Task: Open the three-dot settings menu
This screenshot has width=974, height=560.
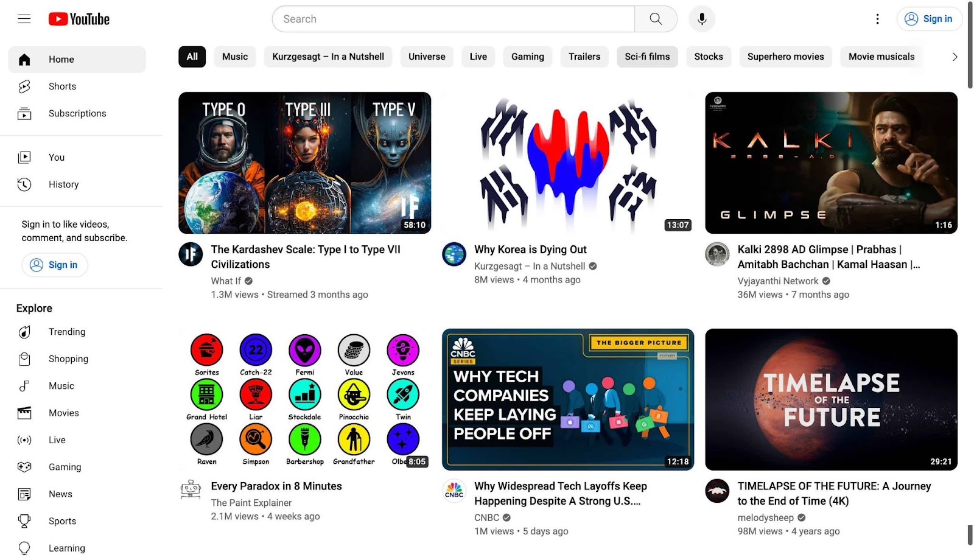Action: 877,19
